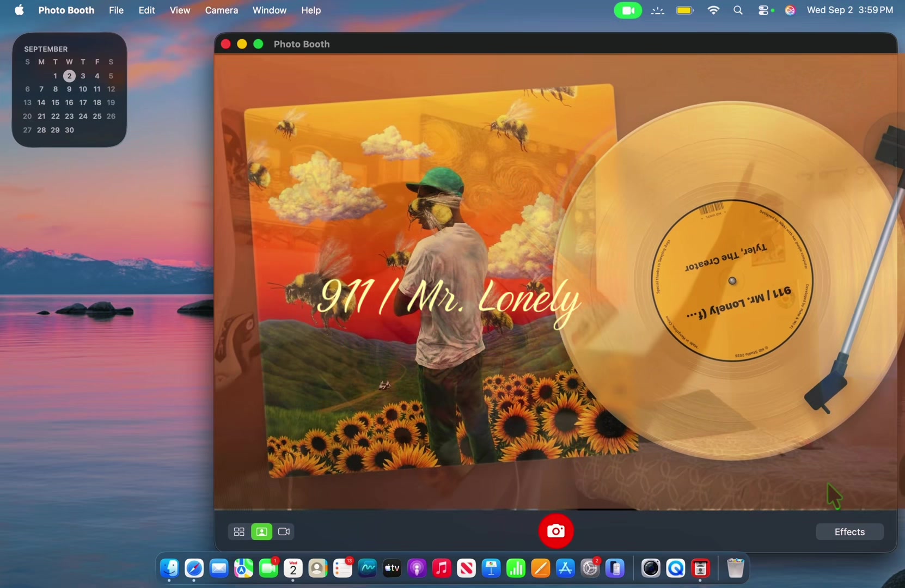Open the Calendar app in the Dock
Image resolution: width=905 pixels, height=588 pixels.
click(x=293, y=568)
